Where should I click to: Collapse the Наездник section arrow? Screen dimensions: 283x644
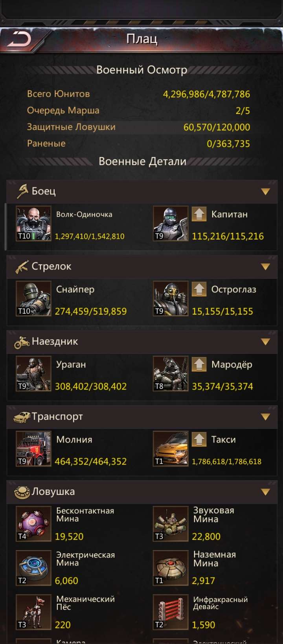pyautogui.click(x=266, y=342)
